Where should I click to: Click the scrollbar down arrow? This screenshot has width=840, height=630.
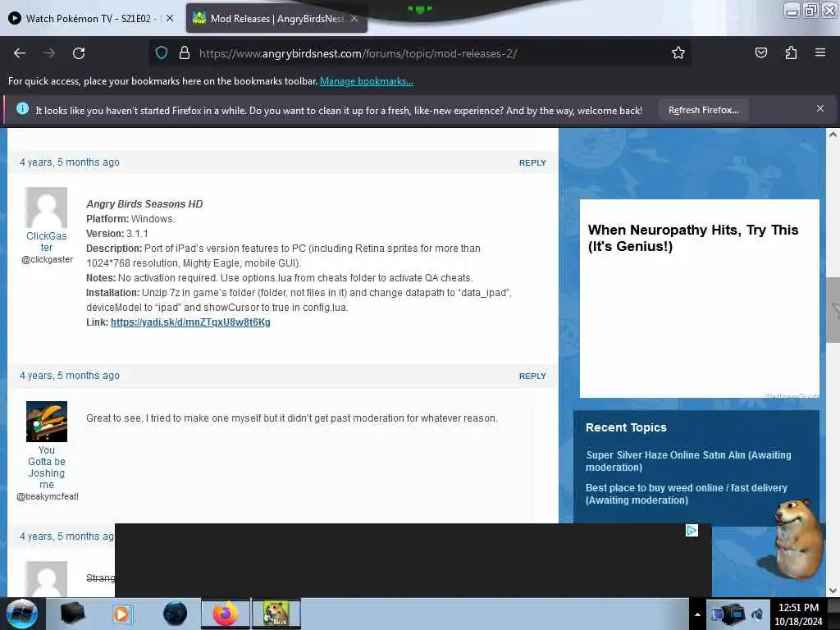click(x=833, y=591)
